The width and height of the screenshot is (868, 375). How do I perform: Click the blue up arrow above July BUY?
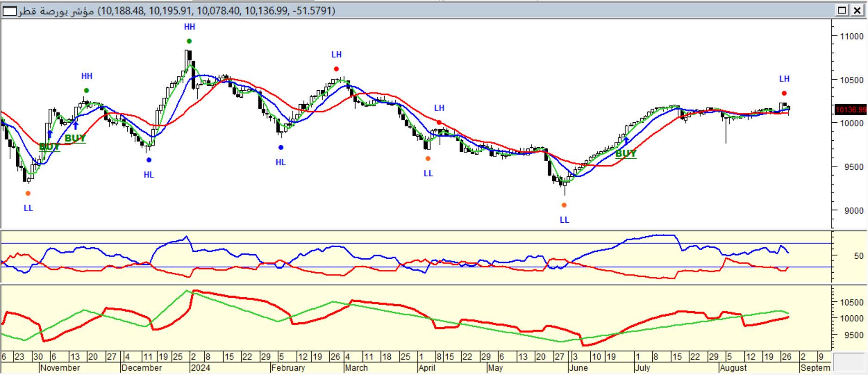coord(626,141)
